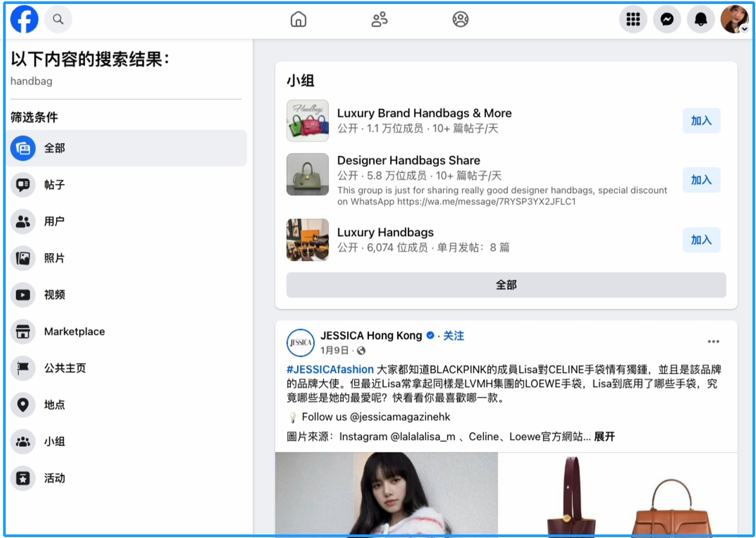
Task: Click 全部 button to see all groups
Action: (506, 285)
